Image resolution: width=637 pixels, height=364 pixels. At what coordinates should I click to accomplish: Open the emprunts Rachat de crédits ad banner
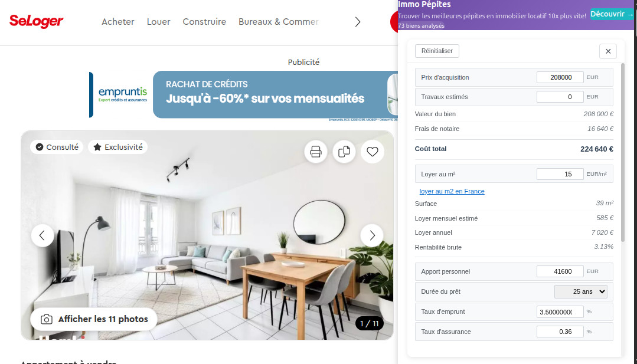tap(244, 95)
